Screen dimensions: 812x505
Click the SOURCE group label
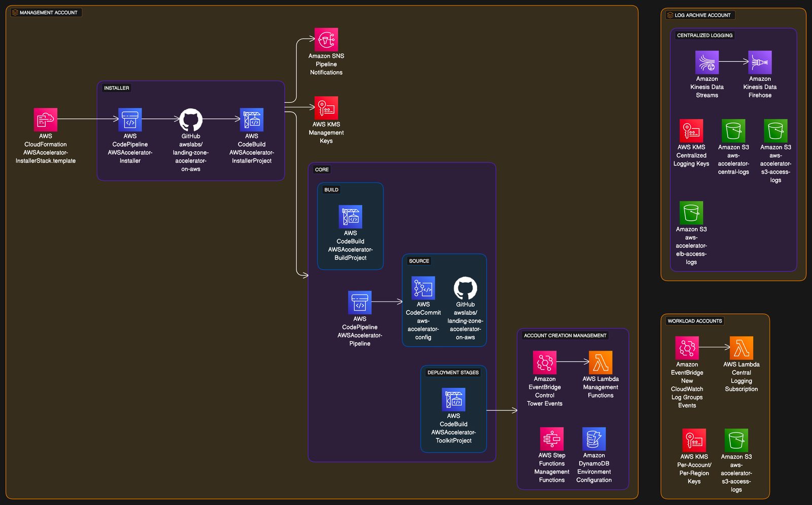click(x=419, y=261)
